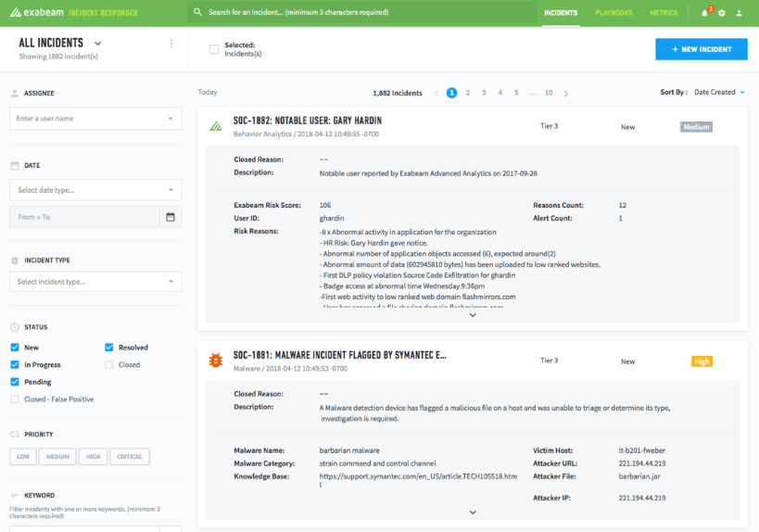Click the Medium priority badge
This screenshot has width=759, height=532.
click(x=696, y=127)
